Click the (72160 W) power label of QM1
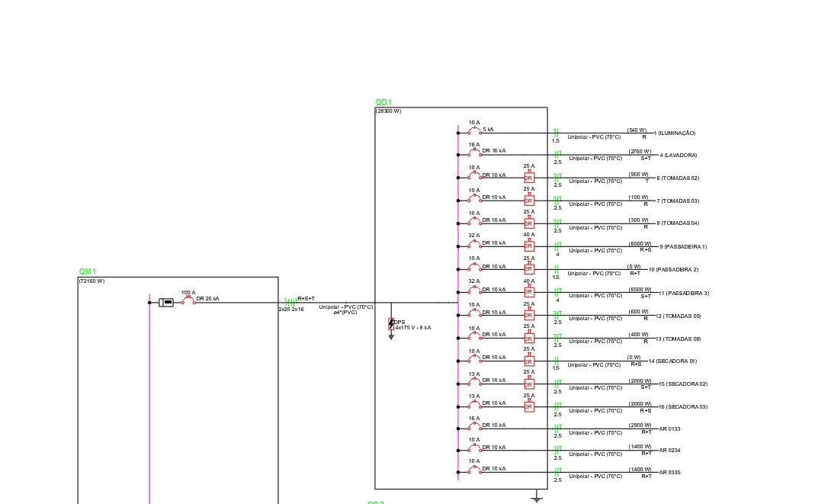The height and width of the screenshot is (504, 831). tap(91, 281)
